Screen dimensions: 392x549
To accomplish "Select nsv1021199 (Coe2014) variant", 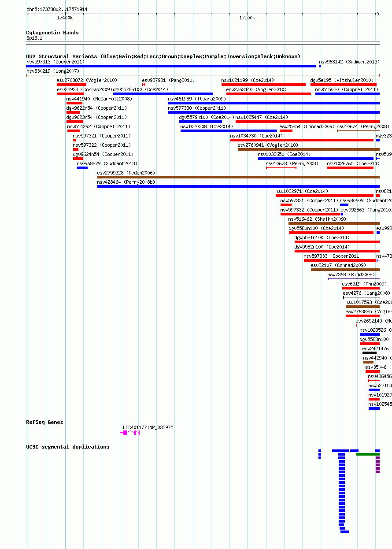I will [263, 85].
